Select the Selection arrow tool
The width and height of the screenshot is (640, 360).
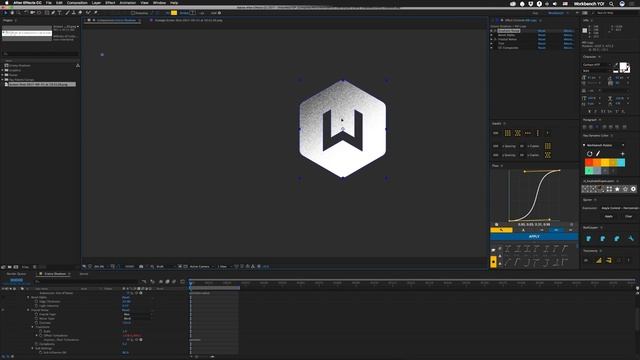6,13
